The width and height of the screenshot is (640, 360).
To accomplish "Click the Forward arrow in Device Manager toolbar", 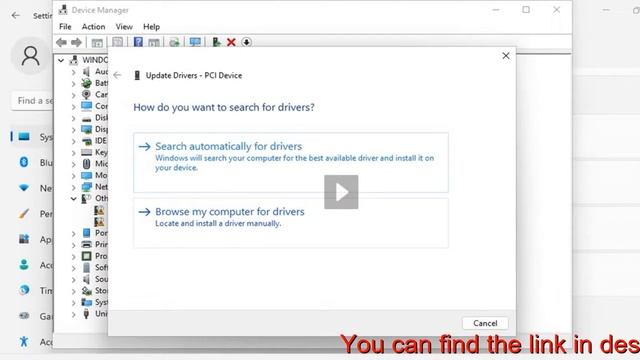I will 76,42.
